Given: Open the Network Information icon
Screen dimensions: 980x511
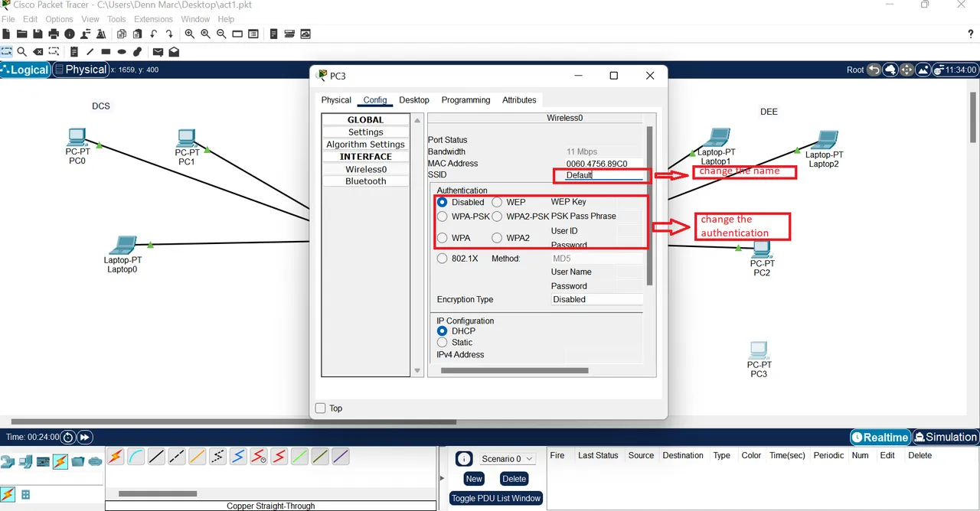Looking at the screenshot, I should pos(70,34).
